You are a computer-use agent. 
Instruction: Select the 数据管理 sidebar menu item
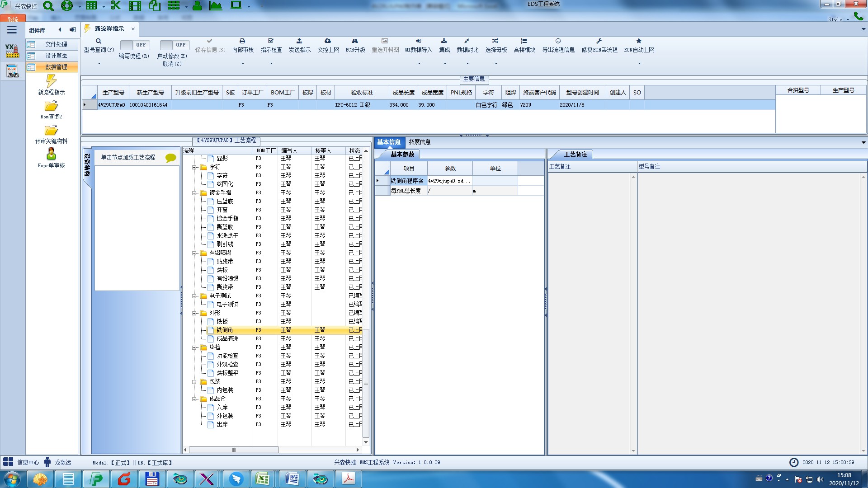(x=56, y=67)
